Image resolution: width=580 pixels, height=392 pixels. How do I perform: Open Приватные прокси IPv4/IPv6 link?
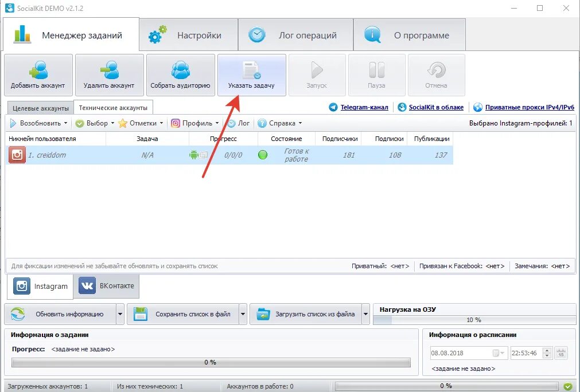click(x=530, y=107)
